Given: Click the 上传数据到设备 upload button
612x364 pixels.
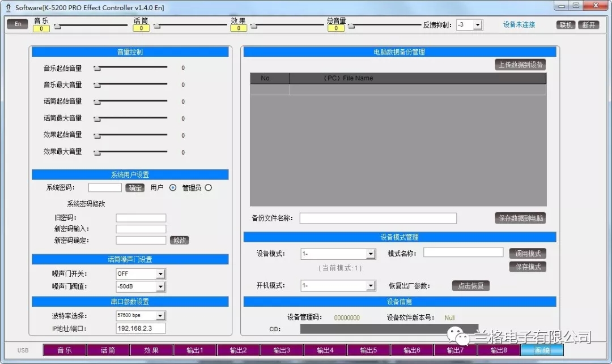Looking at the screenshot, I should coord(520,64).
